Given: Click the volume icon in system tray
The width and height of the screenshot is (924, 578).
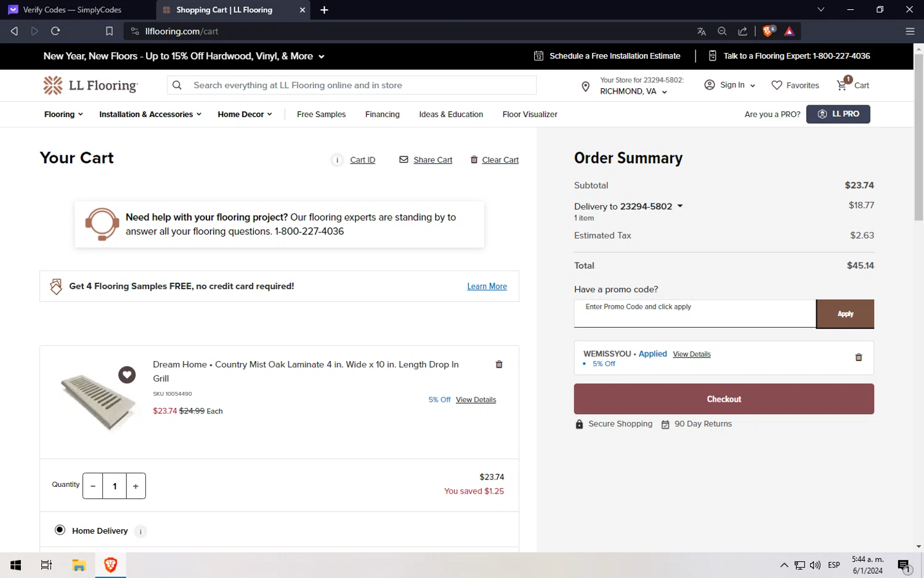Looking at the screenshot, I should pyautogui.click(x=815, y=565).
